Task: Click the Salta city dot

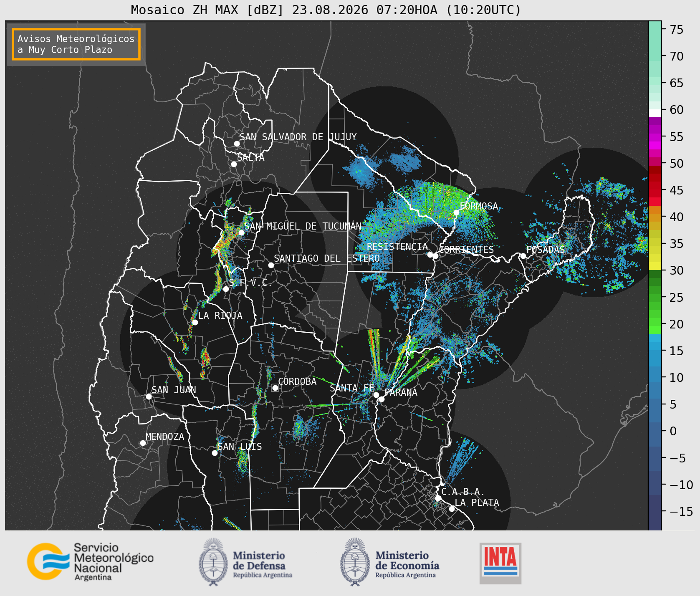Action: tap(234, 164)
